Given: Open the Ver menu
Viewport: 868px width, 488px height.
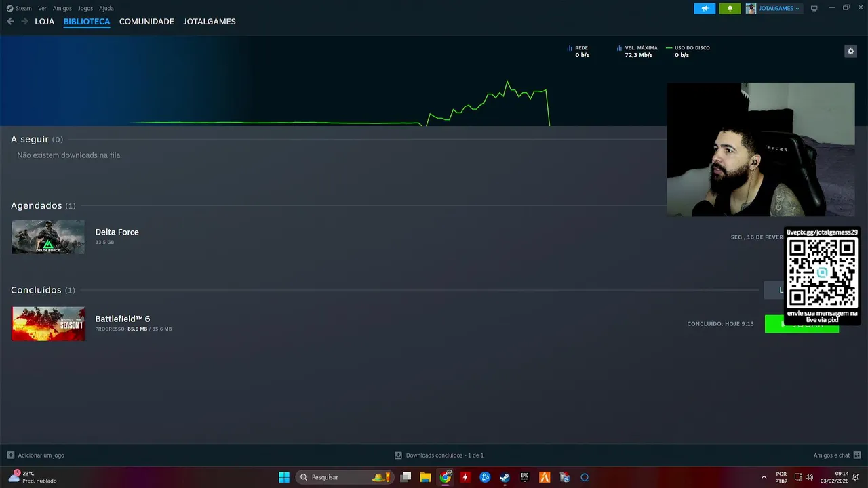Looking at the screenshot, I should pyautogui.click(x=42, y=8).
